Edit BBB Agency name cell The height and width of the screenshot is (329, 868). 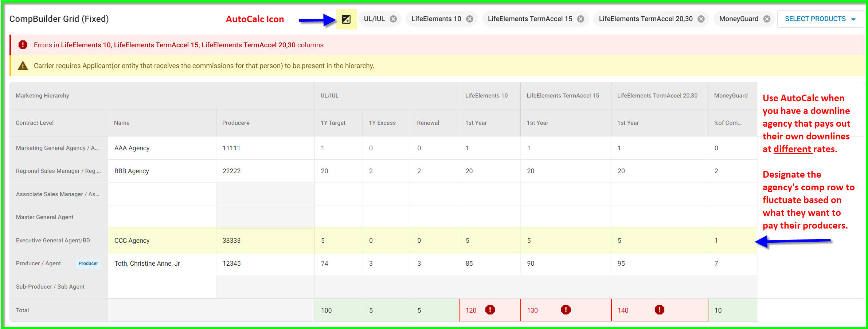[162, 171]
